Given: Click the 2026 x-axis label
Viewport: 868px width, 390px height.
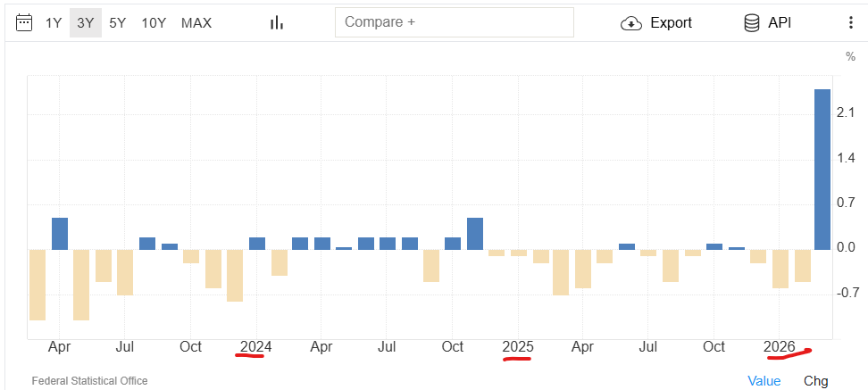Looking at the screenshot, I should [x=780, y=346].
